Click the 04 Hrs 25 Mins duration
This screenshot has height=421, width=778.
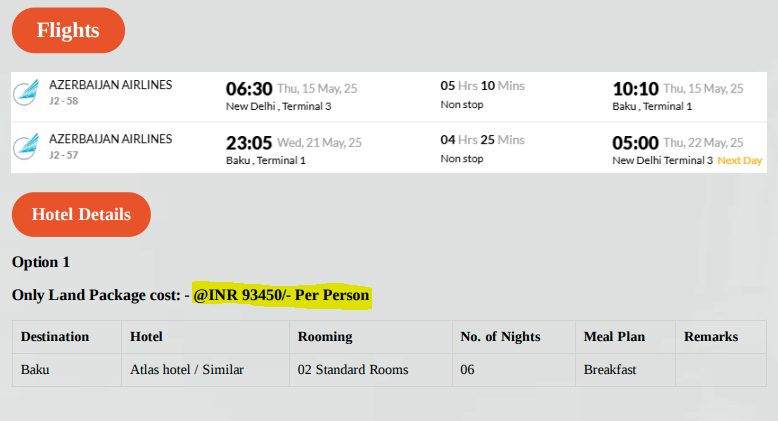[x=483, y=140]
